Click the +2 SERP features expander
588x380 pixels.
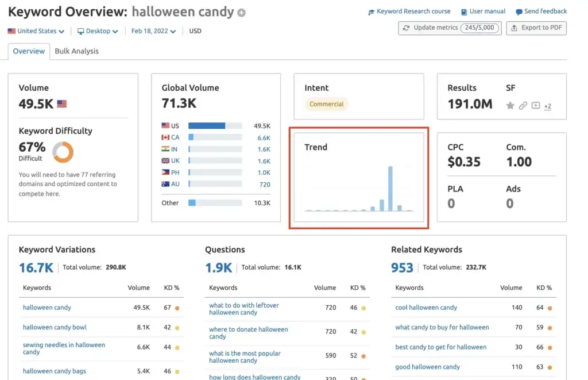[x=547, y=107]
